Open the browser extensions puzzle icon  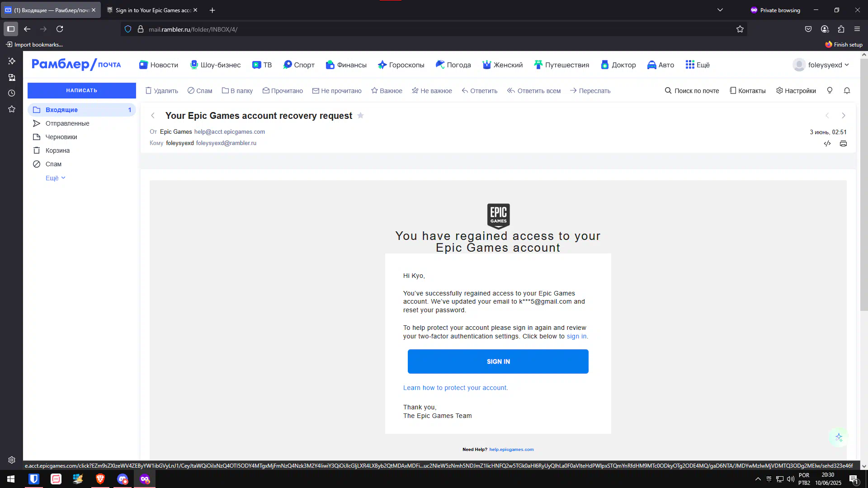coord(841,29)
